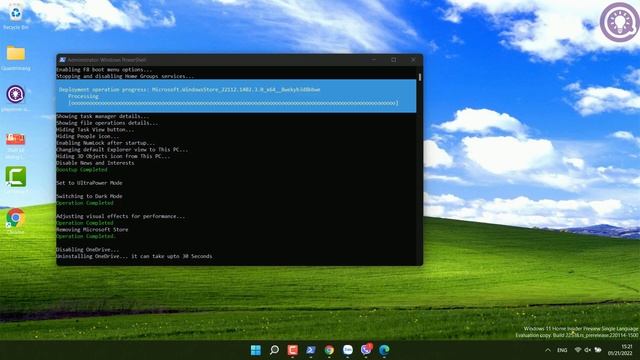Image resolution: width=640 pixels, height=360 pixels.
Task: Click the battery tray icon
Action: (x=598, y=350)
